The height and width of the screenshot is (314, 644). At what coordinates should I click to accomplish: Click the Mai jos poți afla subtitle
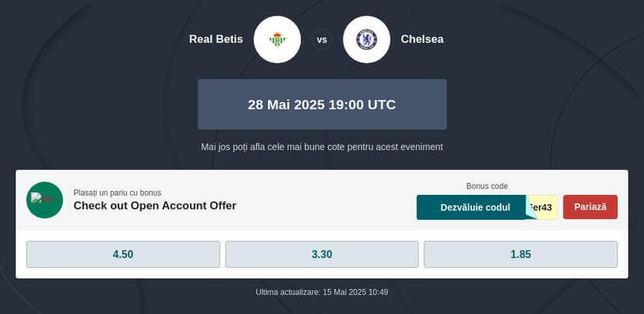(x=322, y=146)
